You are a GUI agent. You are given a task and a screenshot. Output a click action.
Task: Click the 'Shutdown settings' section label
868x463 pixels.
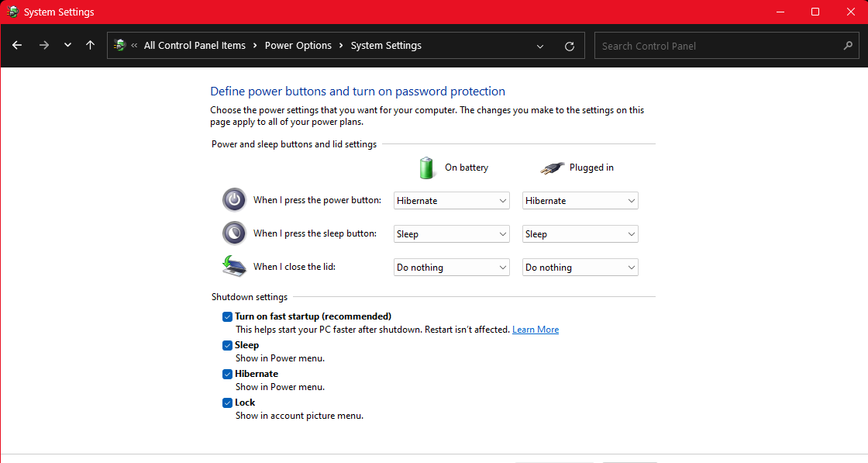point(249,297)
